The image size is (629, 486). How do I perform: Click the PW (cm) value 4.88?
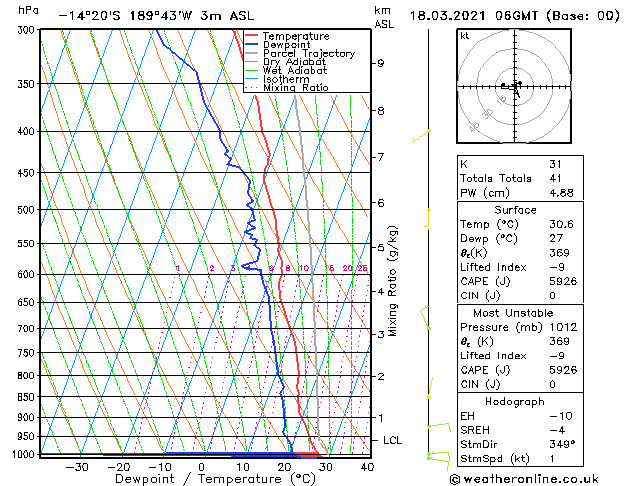[x=562, y=193]
